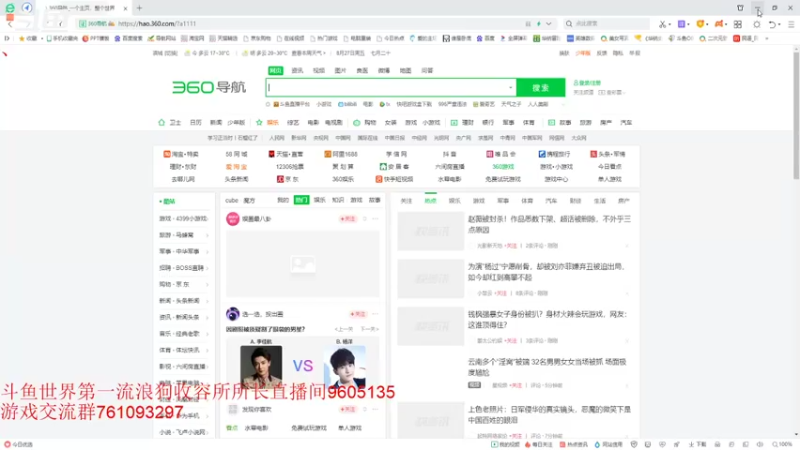Click the 理财 category icon
The height and width of the screenshot is (450, 800).
454,122
